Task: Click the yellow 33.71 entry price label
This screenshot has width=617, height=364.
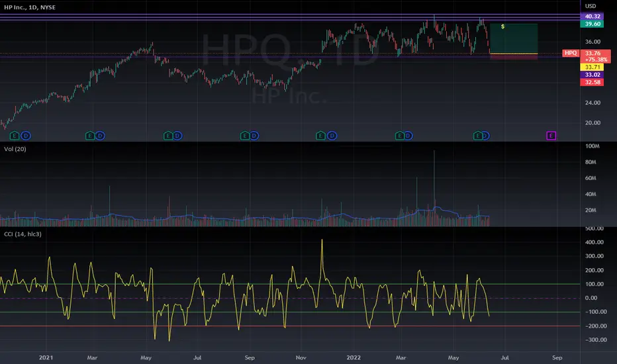Action: pyautogui.click(x=593, y=68)
